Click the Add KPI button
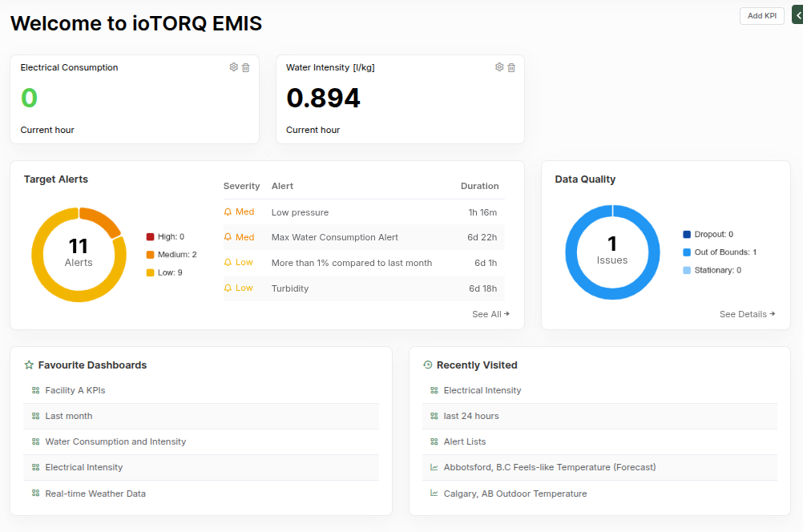 pos(761,16)
